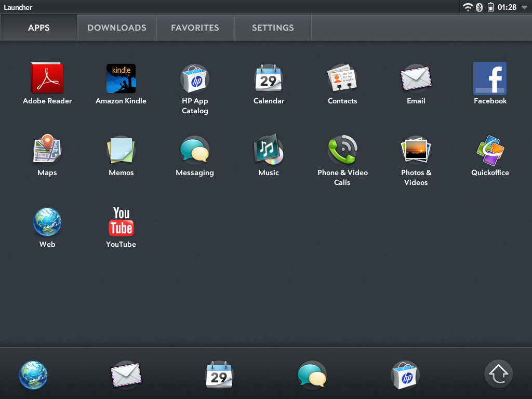Open Messaging from the apps grid

click(x=195, y=150)
